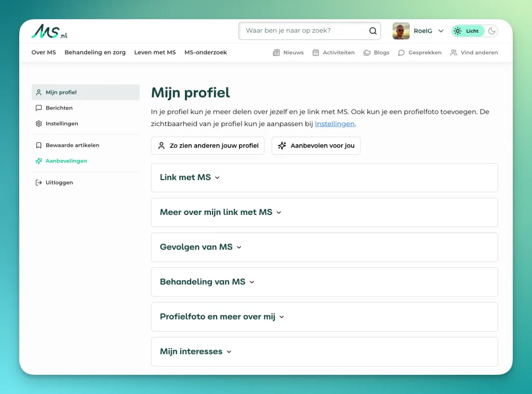
Task: Select Mijn profiel in the sidebar
Action: point(86,92)
